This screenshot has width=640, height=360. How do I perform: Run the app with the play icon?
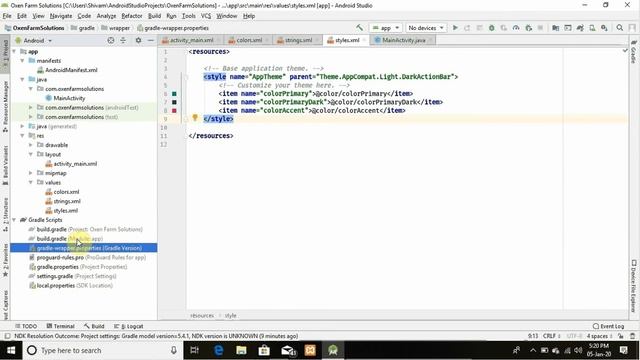pyautogui.click(x=455, y=28)
